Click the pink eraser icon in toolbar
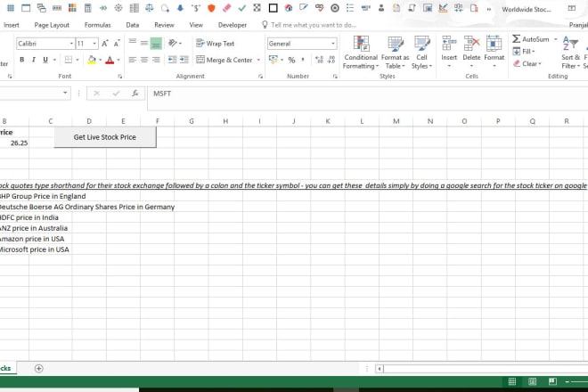The image size is (588, 392). tap(226, 8)
